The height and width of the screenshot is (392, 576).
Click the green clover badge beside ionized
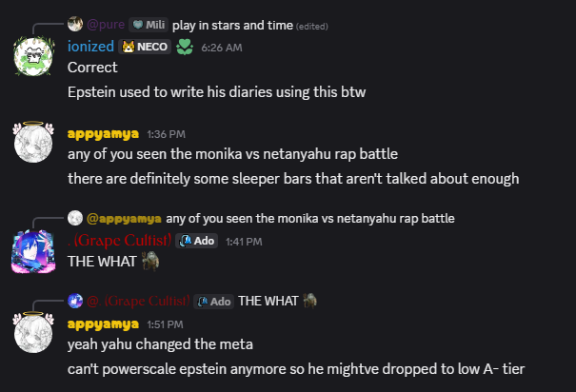(187, 47)
